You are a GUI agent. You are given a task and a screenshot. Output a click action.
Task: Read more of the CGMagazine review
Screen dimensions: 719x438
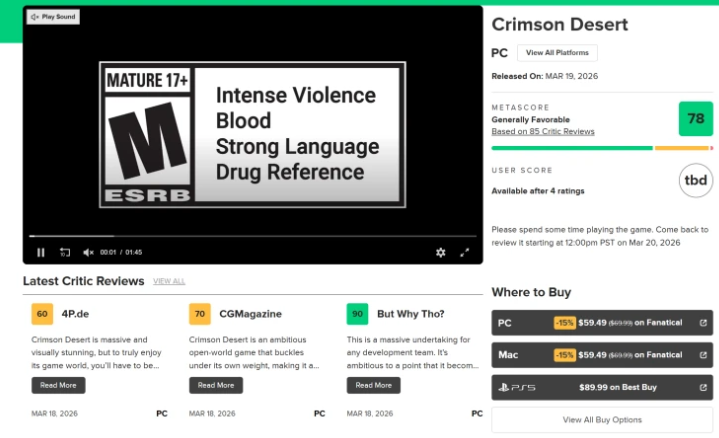[x=215, y=385]
